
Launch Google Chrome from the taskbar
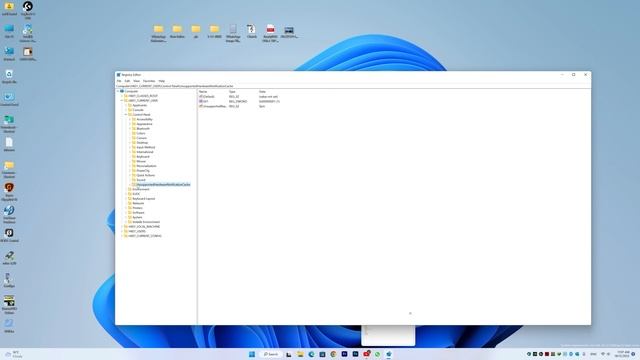point(333,354)
